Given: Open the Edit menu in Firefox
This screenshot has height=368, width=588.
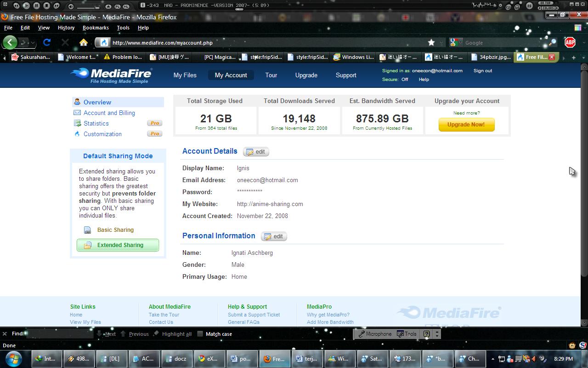Looking at the screenshot, I should coord(25,28).
